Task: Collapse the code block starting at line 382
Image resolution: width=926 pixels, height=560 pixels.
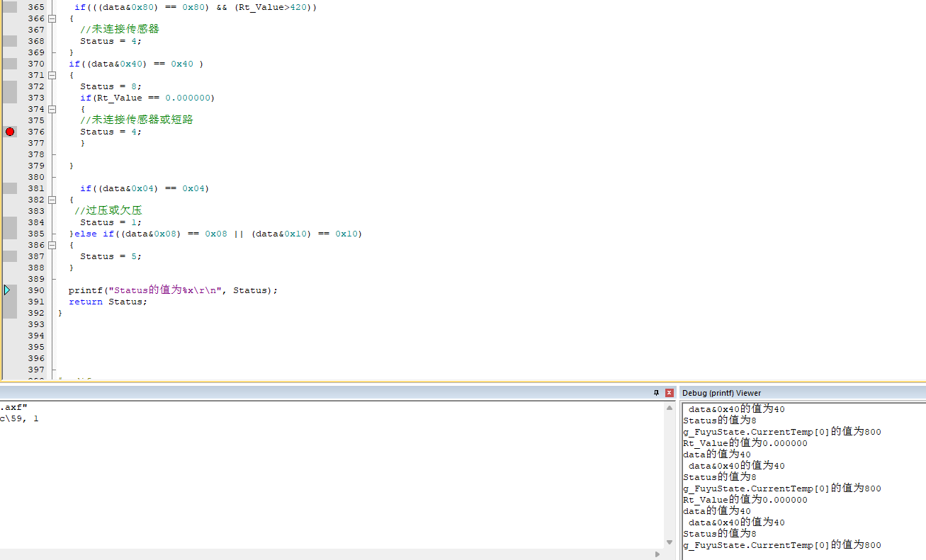Action: click(x=52, y=200)
